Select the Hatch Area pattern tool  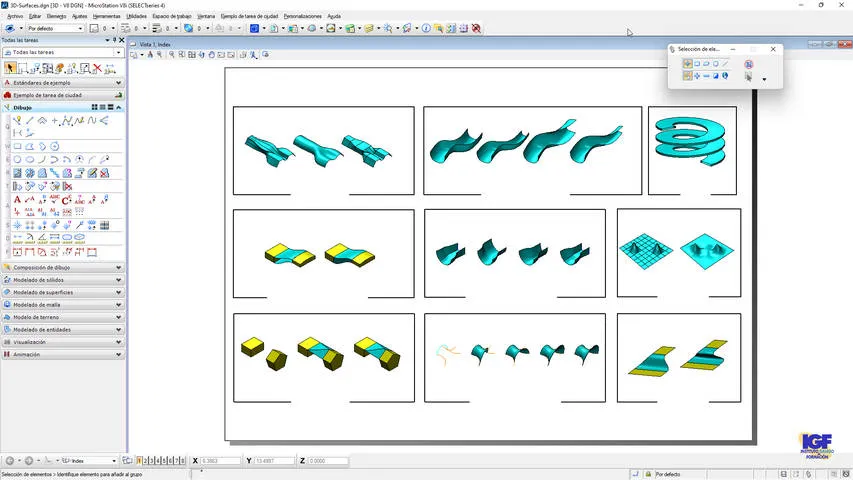click(x=17, y=173)
